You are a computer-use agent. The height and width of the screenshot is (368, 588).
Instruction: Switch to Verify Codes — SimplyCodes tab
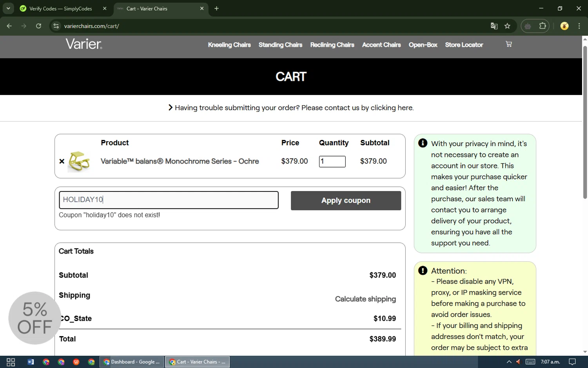click(x=61, y=8)
